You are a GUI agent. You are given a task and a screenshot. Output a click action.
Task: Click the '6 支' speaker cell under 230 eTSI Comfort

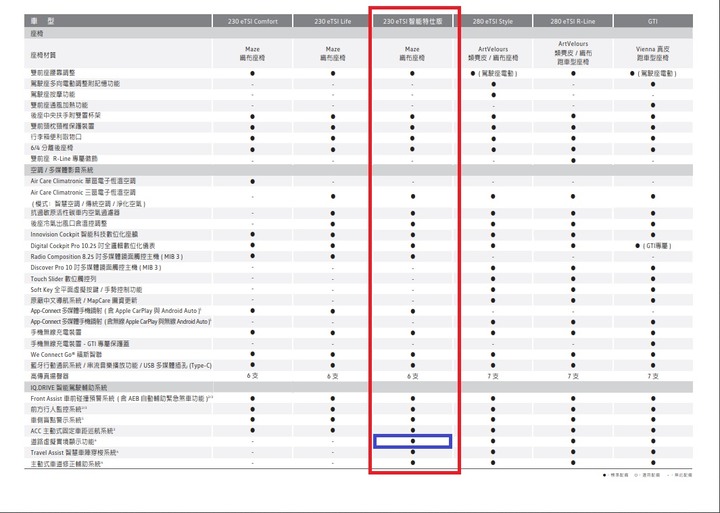pos(252,376)
